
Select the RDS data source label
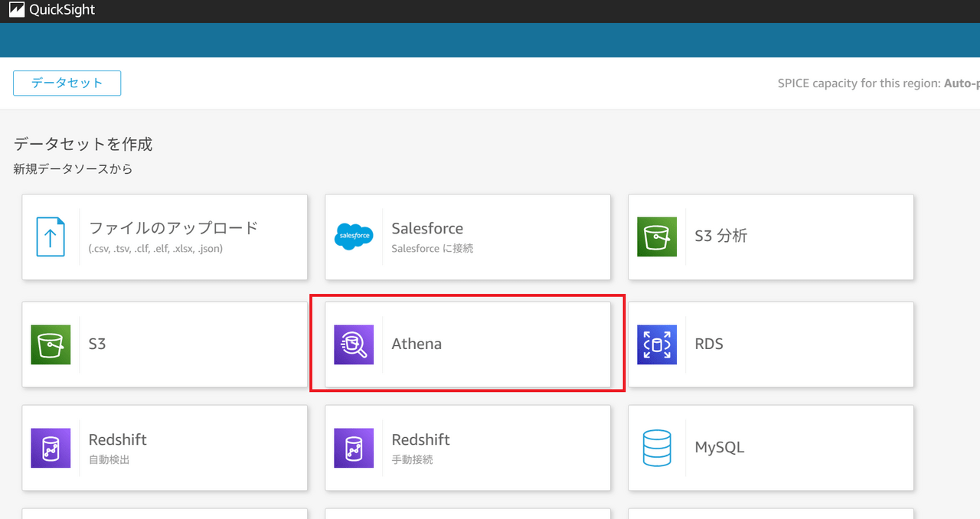coord(709,344)
